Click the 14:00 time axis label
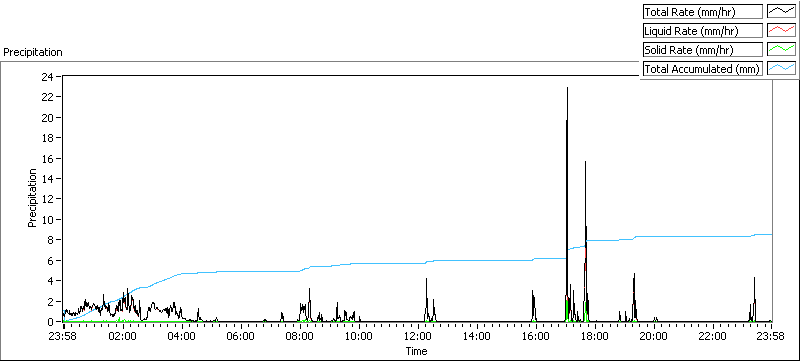Image resolution: width=800 pixels, height=361 pixels. [x=477, y=336]
